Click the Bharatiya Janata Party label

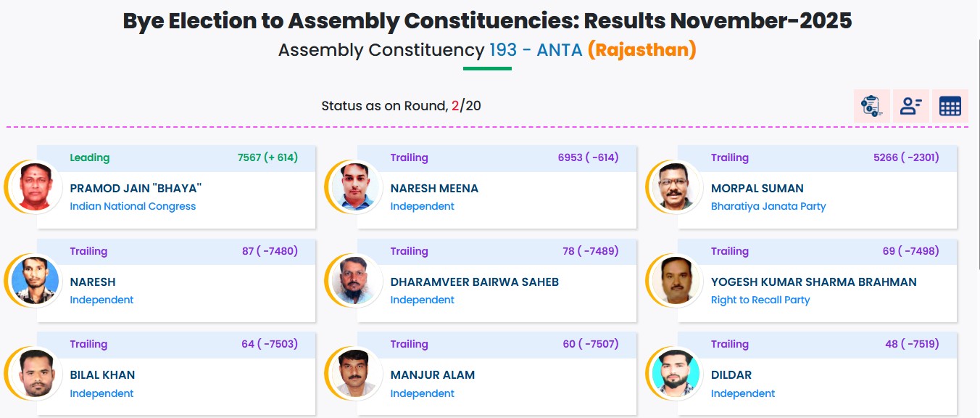point(768,206)
